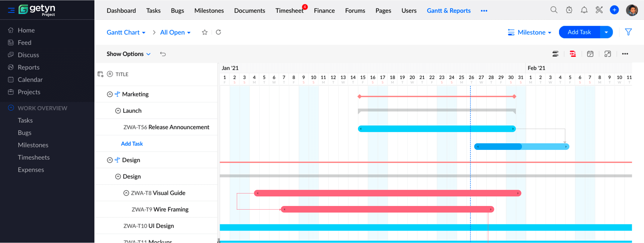Open the Finance tab

324,10
